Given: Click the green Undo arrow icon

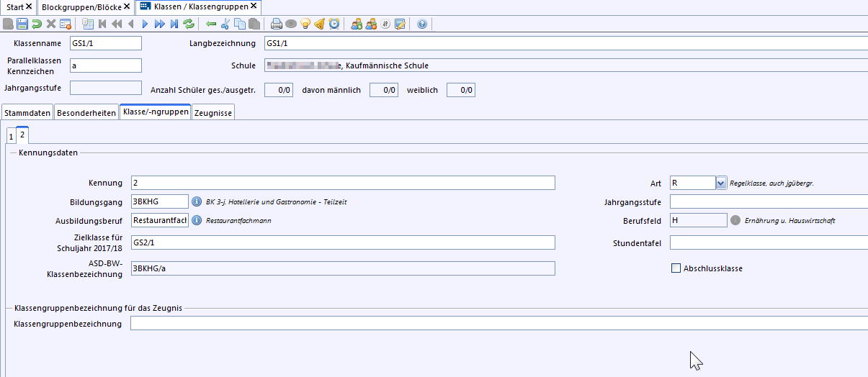Looking at the screenshot, I should pos(37,24).
